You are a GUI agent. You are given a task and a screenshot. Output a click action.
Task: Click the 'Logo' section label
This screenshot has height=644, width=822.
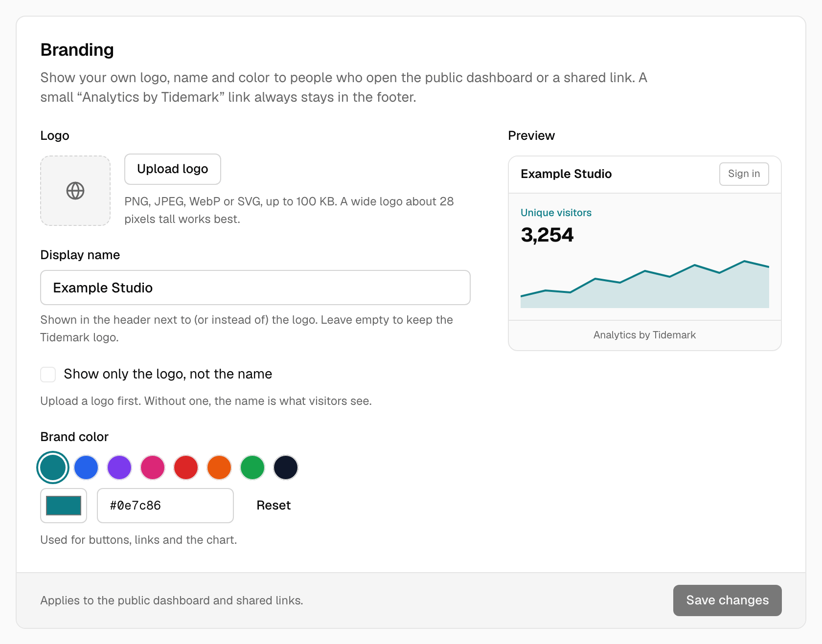pyautogui.click(x=55, y=135)
